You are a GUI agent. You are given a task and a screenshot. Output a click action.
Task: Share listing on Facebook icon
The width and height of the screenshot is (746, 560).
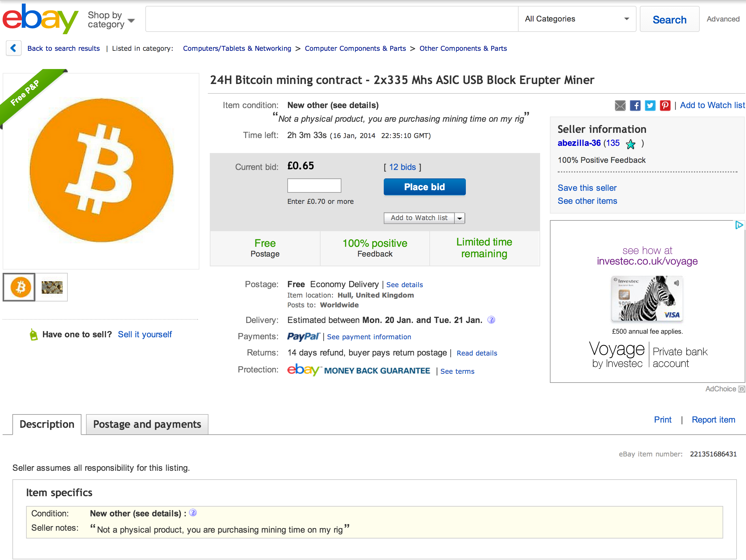point(635,105)
